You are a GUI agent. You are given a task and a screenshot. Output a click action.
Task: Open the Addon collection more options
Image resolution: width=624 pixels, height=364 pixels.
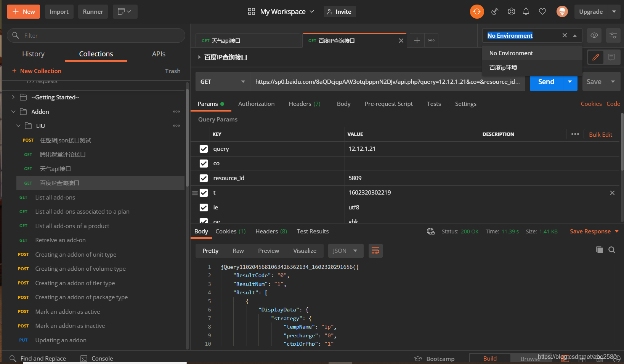pyautogui.click(x=176, y=112)
